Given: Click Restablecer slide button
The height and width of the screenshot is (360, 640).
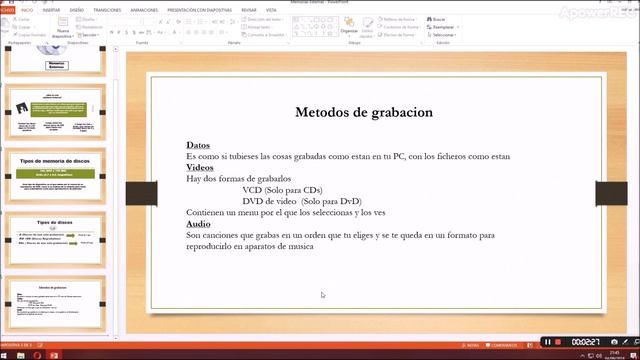Looking at the screenshot, I should [89, 27].
